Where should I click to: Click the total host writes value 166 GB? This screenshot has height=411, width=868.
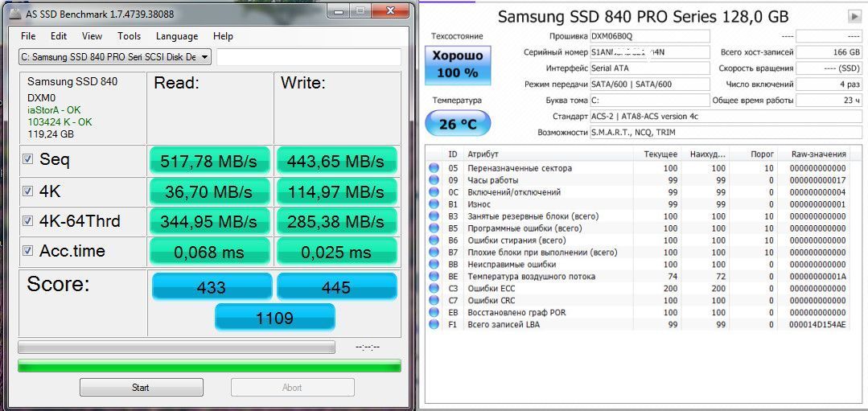(829, 52)
